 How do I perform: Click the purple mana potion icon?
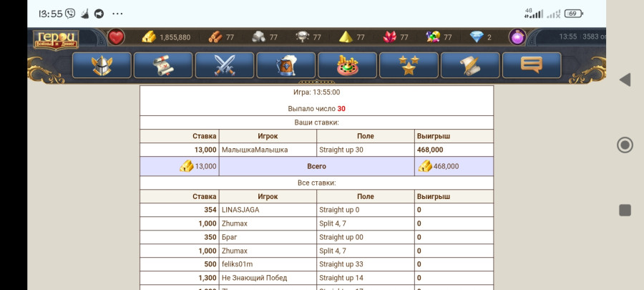[517, 37]
